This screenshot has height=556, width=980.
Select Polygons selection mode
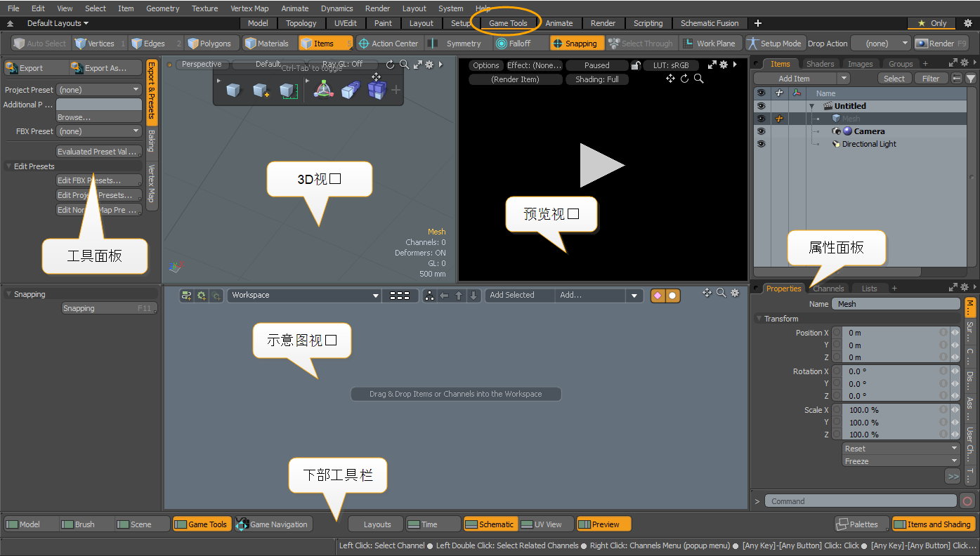tap(209, 44)
